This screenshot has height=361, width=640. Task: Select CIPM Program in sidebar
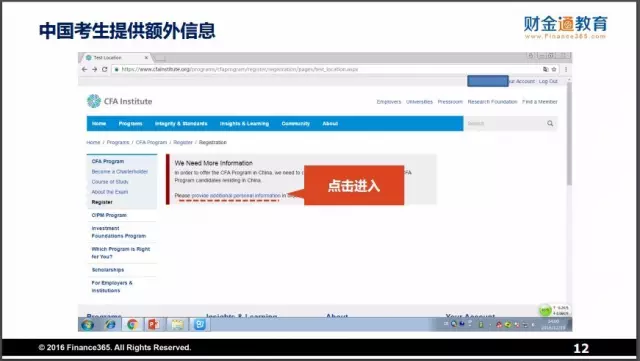(x=109, y=215)
